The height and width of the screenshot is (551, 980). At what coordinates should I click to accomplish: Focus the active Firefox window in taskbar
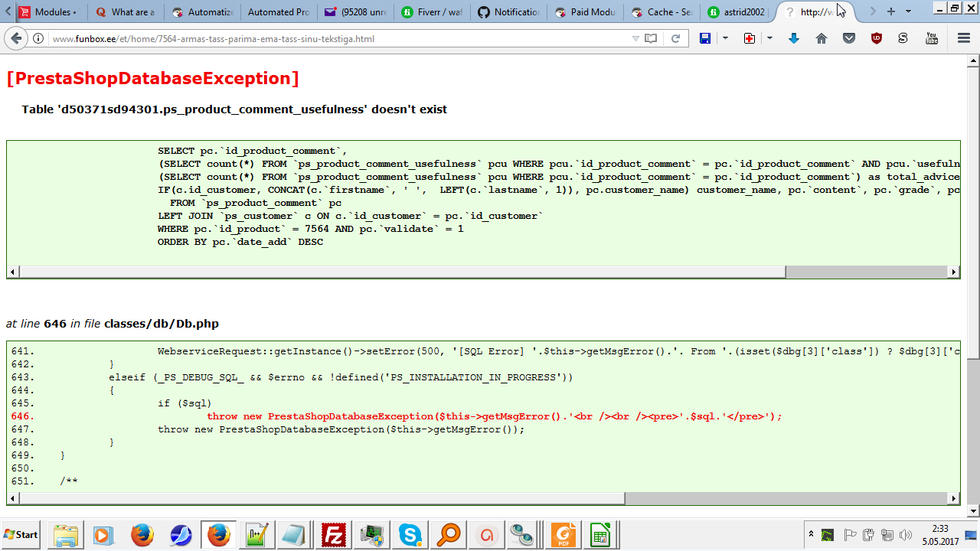(218, 535)
